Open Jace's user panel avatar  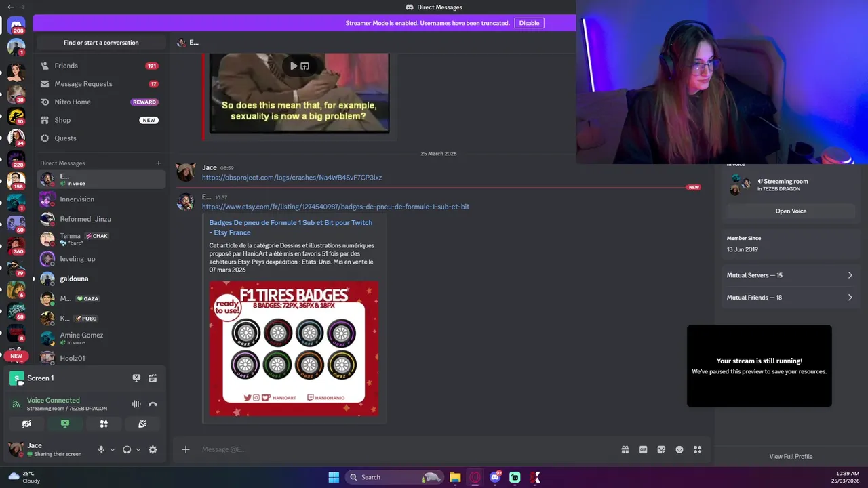16,449
